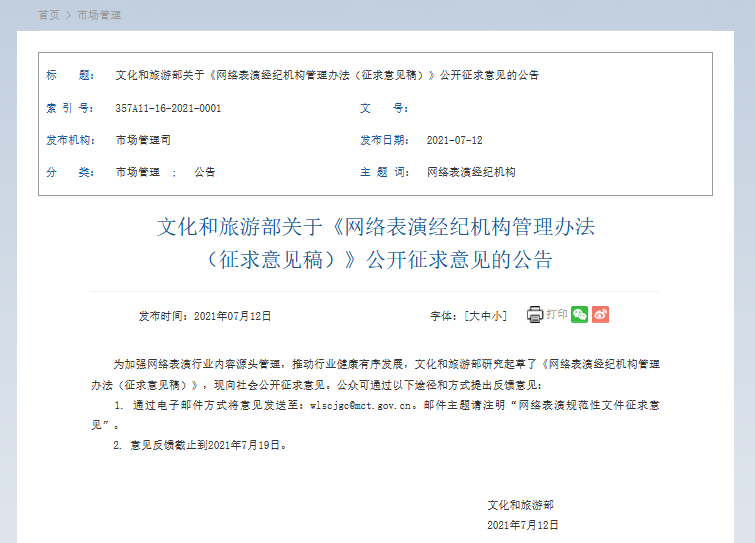Click the signed date 2021年7月12日
The image size is (755, 543).
[x=522, y=525]
